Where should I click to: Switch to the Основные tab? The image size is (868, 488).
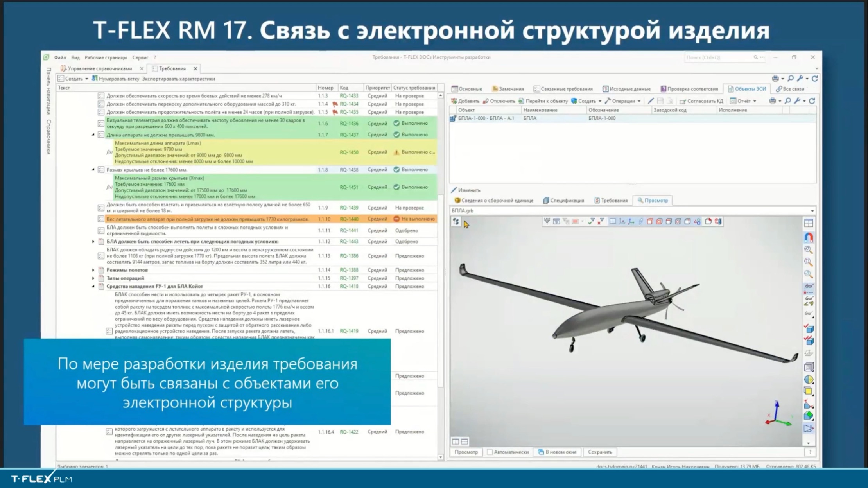[467, 89]
